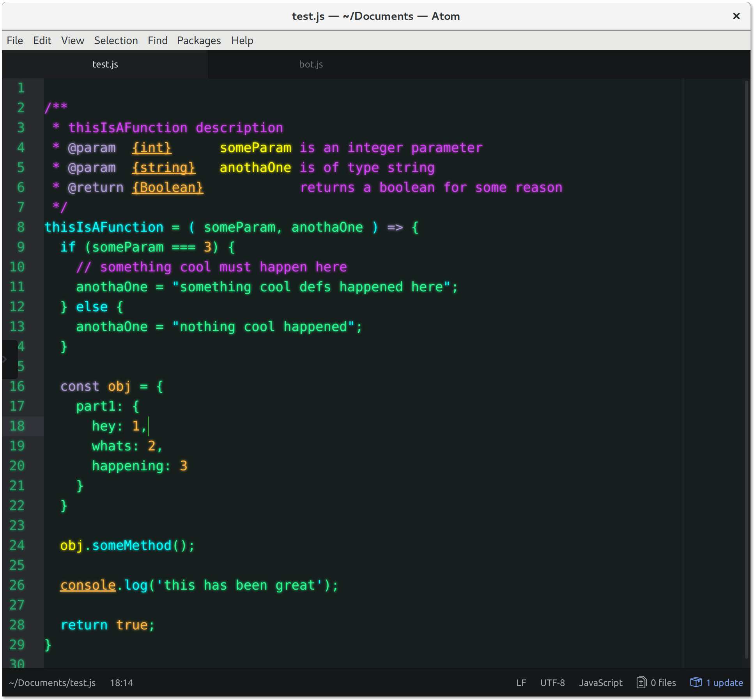The height and width of the screenshot is (700, 754).
Task: Change the JavaScript grammar selector
Action: pos(600,683)
